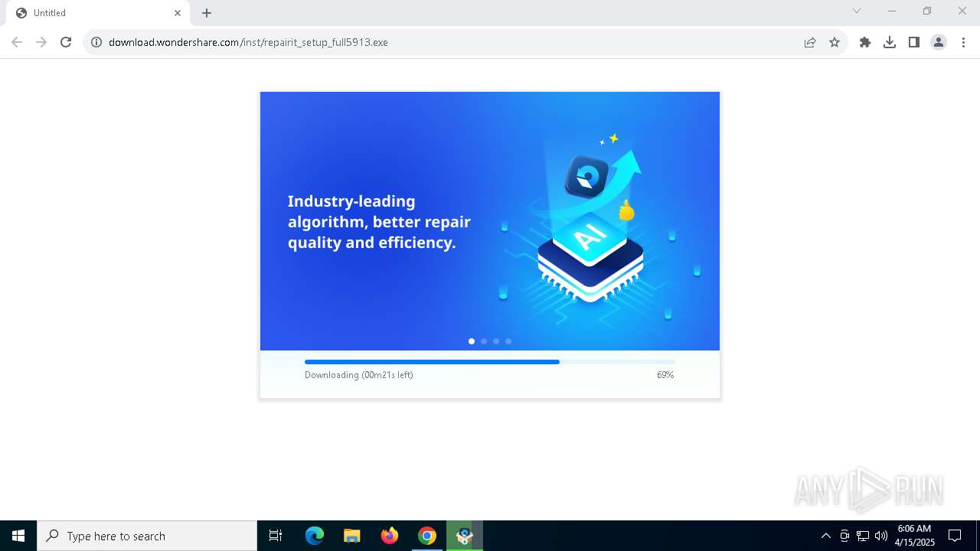This screenshot has width=980, height=551.
Task: Open the Windows Start menu
Action: tap(18, 536)
